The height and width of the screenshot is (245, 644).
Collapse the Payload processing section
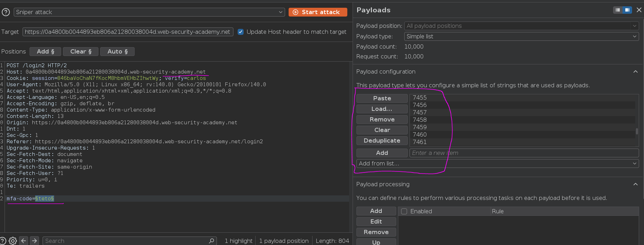635,184
